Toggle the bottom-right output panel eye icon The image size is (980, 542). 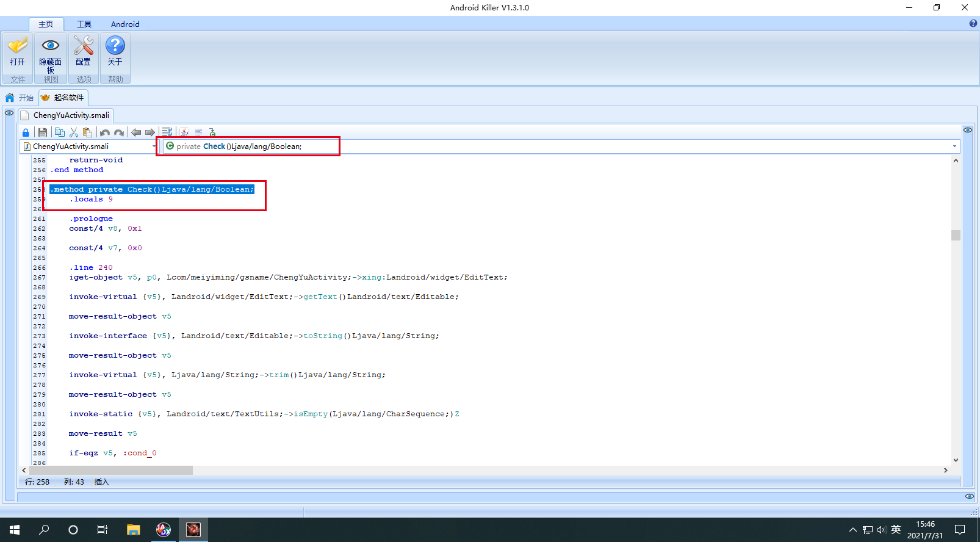point(969,496)
